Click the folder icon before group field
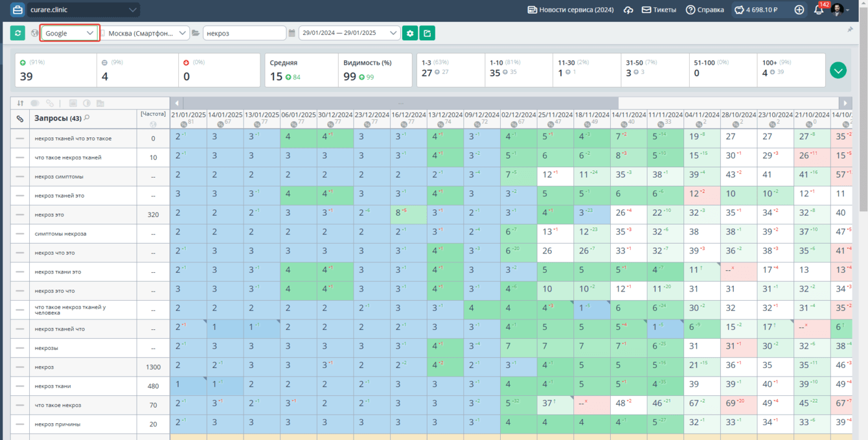Image resolution: width=868 pixels, height=440 pixels. point(196,33)
